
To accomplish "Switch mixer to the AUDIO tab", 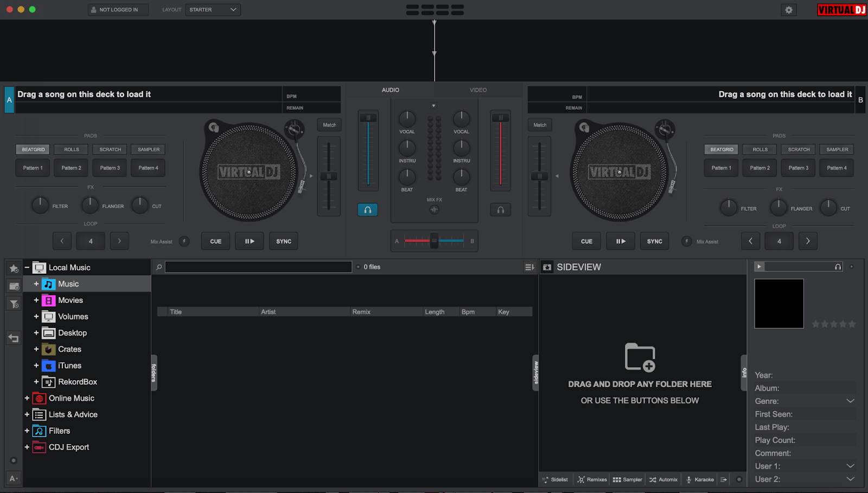I will 390,90.
